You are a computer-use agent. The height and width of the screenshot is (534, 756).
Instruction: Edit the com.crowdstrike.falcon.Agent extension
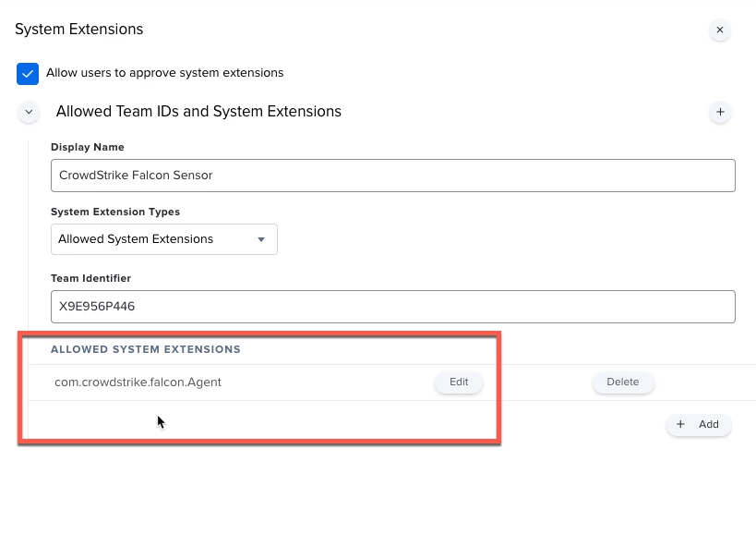(459, 382)
